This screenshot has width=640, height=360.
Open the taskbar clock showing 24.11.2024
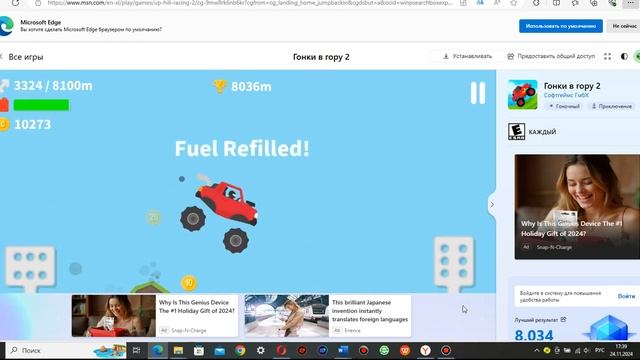[621, 350]
